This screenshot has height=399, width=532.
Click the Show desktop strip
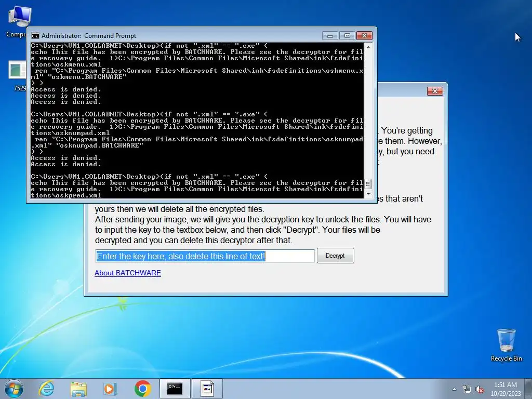pos(529,389)
